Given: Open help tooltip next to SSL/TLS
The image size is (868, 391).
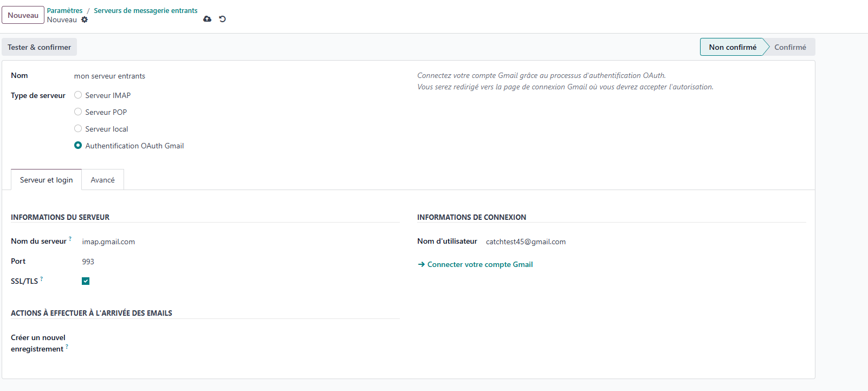Looking at the screenshot, I should point(41,278).
